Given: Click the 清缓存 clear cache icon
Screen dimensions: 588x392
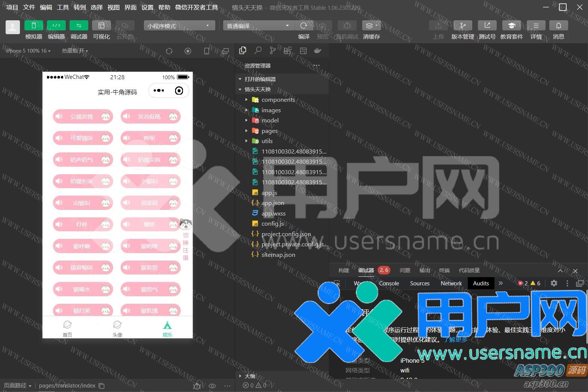Looking at the screenshot, I should coord(371,26).
